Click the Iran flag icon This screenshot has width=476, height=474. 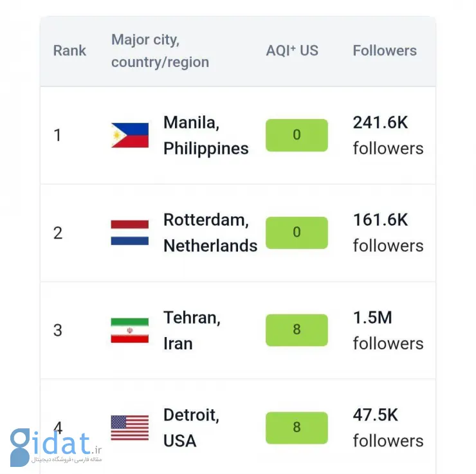[129, 330]
